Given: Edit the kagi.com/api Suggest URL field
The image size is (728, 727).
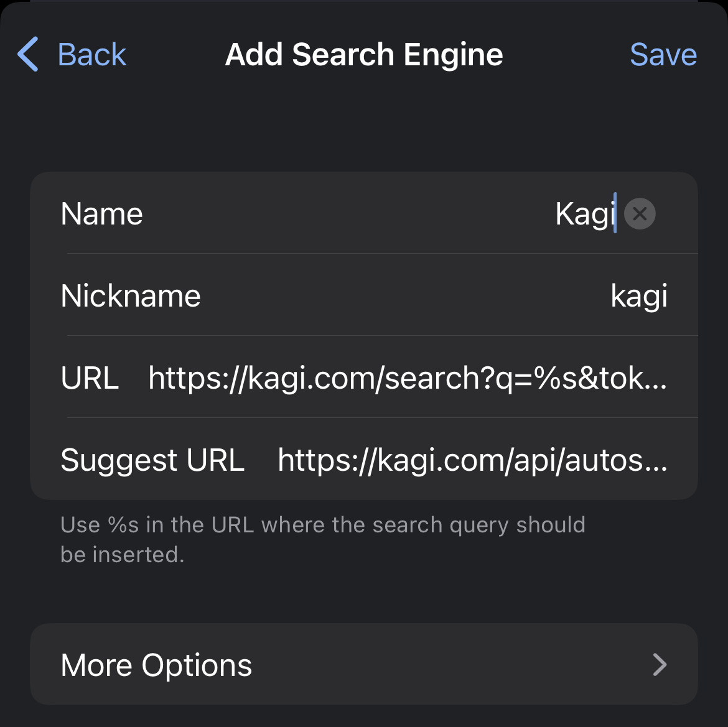Looking at the screenshot, I should click(x=472, y=460).
